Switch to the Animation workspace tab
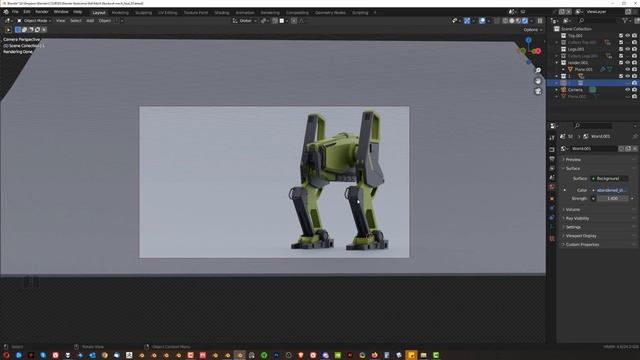Viewport: 640px width, 360px height. click(244, 13)
